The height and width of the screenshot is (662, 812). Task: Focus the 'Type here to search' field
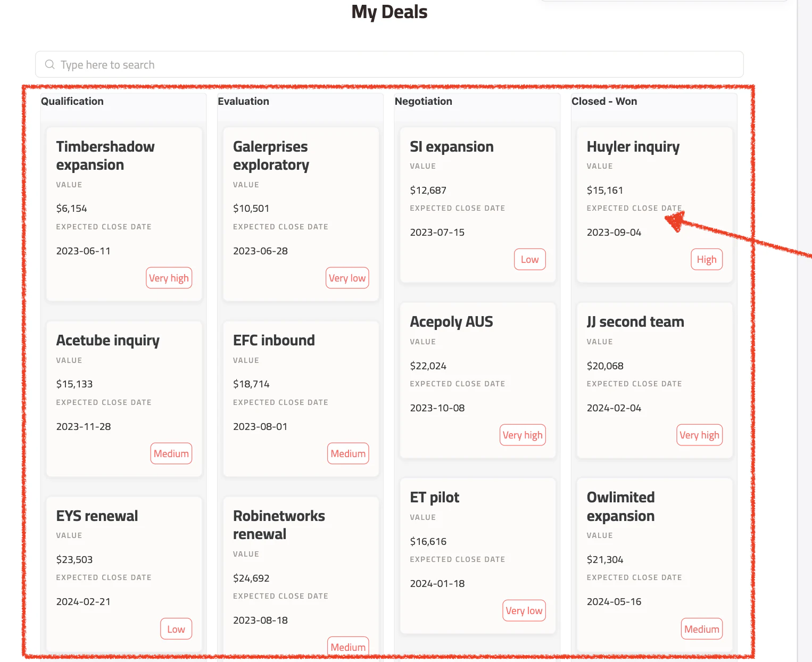(389, 64)
